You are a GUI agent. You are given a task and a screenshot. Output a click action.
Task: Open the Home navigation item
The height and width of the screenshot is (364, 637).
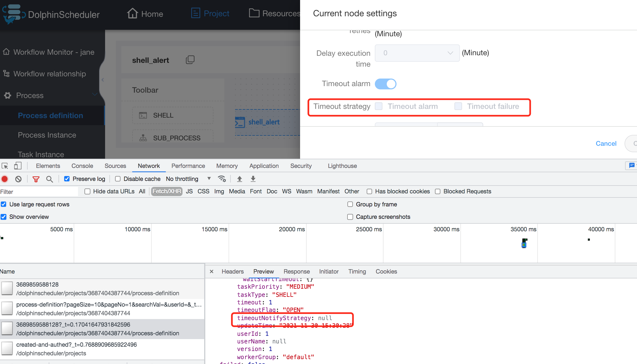[x=145, y=14]
